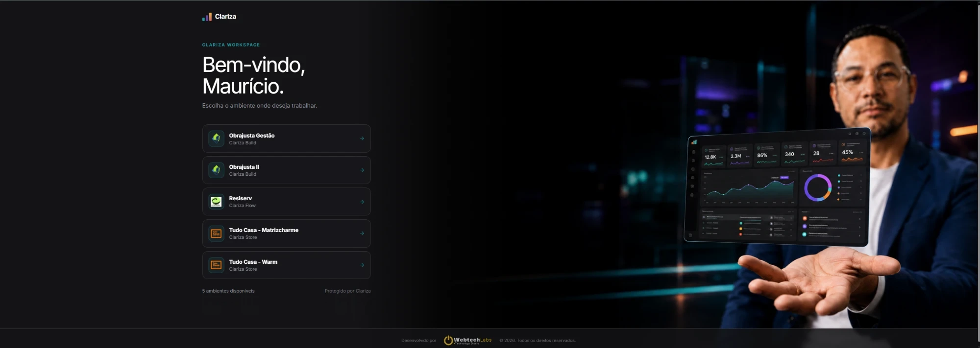Click the Clariza bar-chart logo icon

(207, 17)
